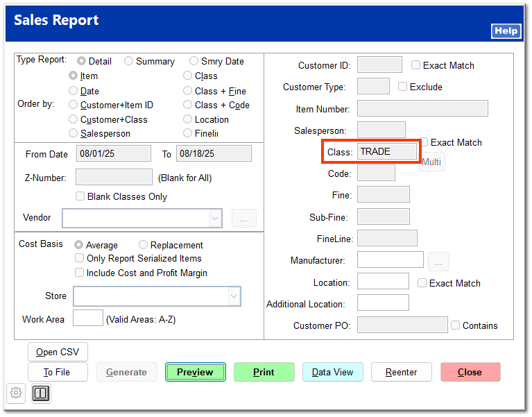Screen dimensions: 532x417
Task: Open vendor lookup ellipsis button
Action: [x=244, y=219]
